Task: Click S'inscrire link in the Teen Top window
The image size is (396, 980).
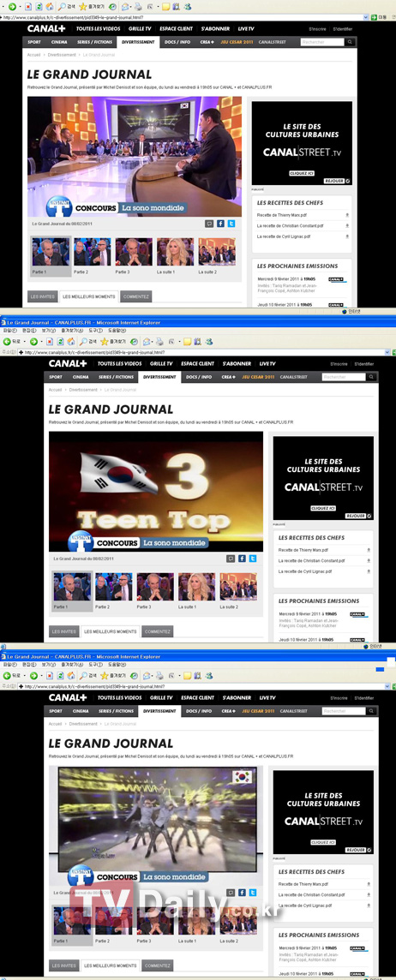Action: (x=339, y=364)
